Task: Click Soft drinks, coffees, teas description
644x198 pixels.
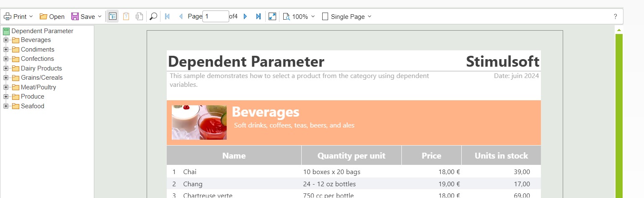Action: click(294, 125)
